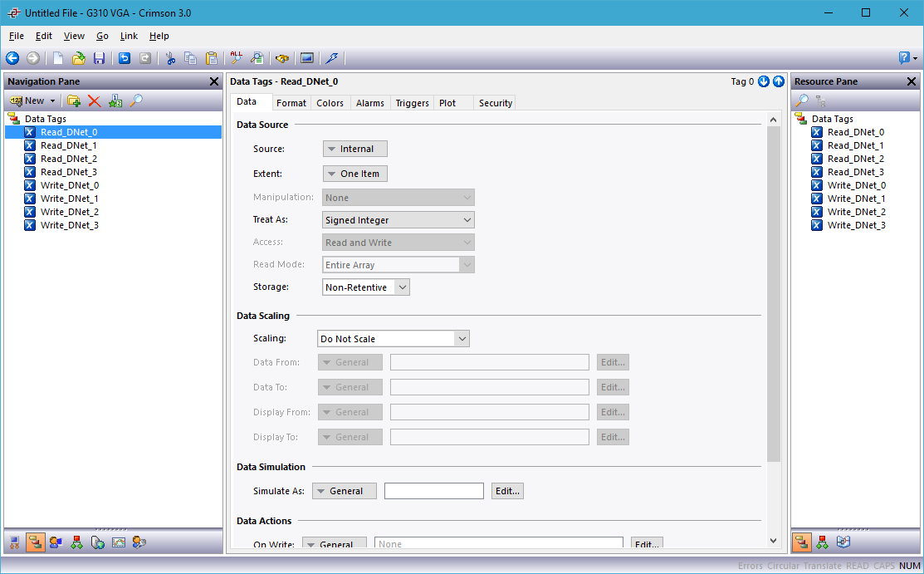Image resolution: width=924 pixels, height=574 pixels.
Task: Open the On Write General dropdown
Action: coord(334,544)
